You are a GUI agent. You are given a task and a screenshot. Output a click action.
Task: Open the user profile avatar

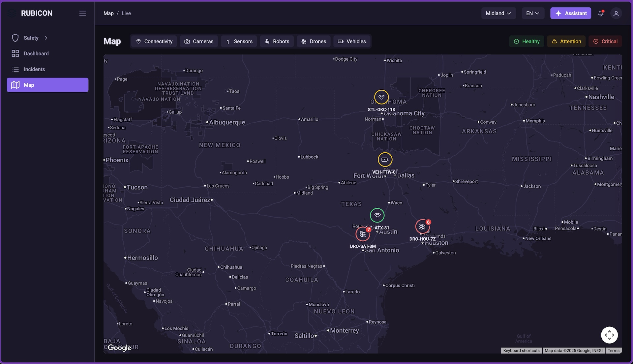616,13
